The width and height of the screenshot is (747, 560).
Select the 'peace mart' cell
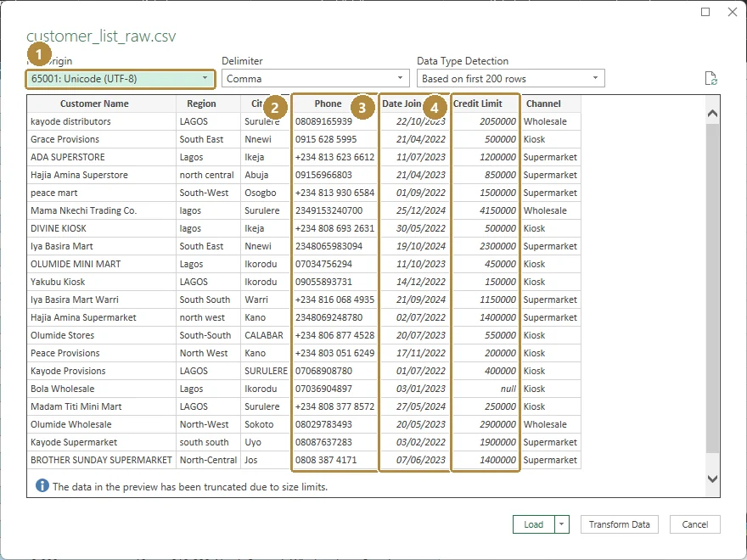(102, 193)
